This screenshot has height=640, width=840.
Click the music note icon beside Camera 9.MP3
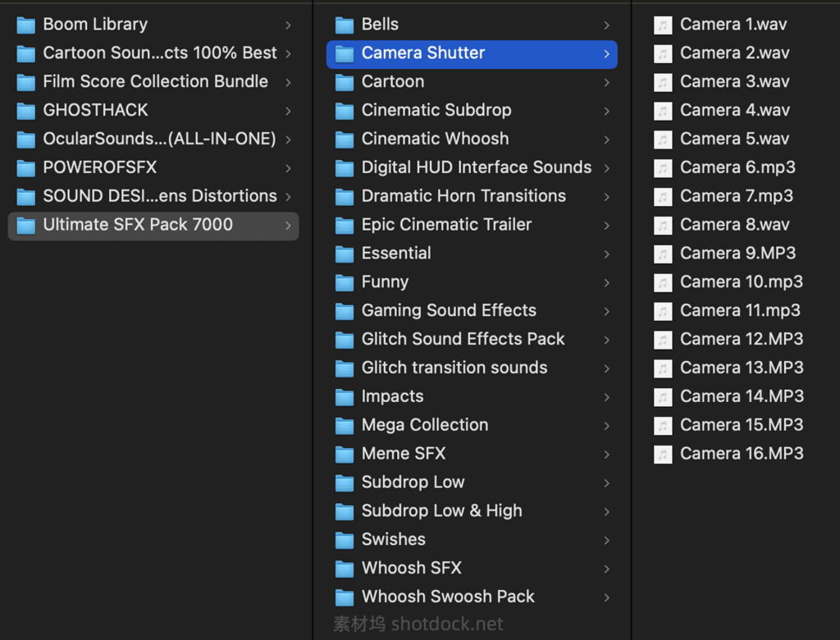tap(662, 254)
